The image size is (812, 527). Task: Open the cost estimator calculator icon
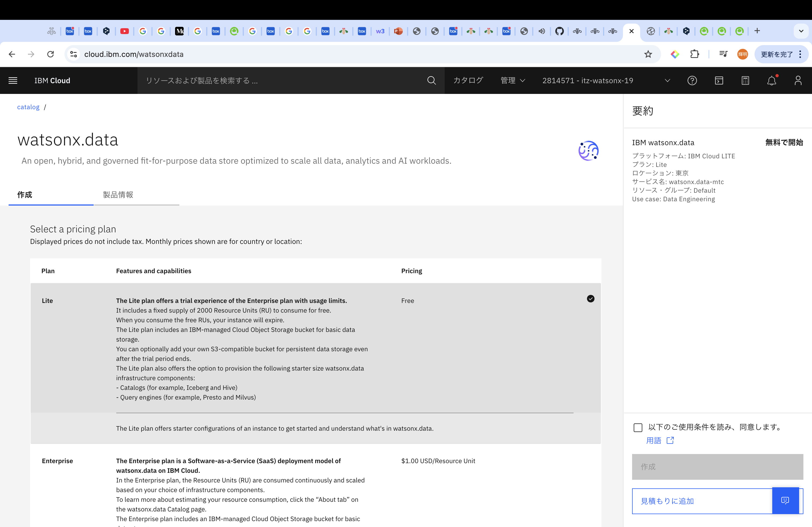click(745, 80)
